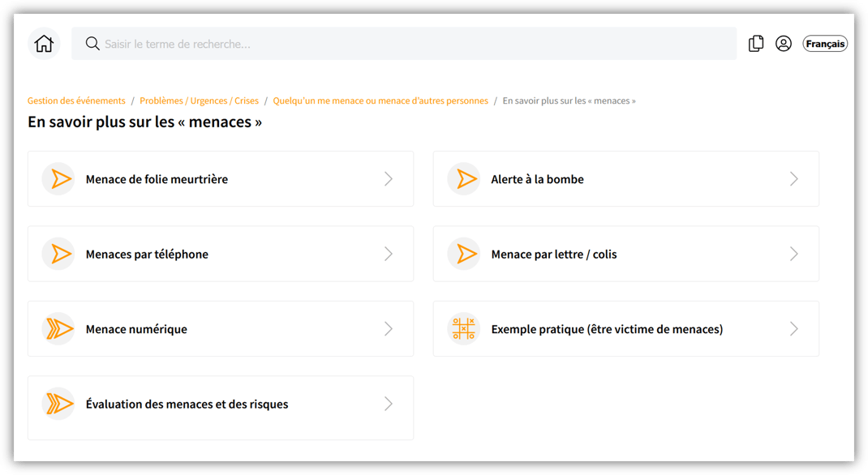The image size is (868, 475).
Task: Click the double-arrow icon beside Menace numérique
Action: coord(59,329)
